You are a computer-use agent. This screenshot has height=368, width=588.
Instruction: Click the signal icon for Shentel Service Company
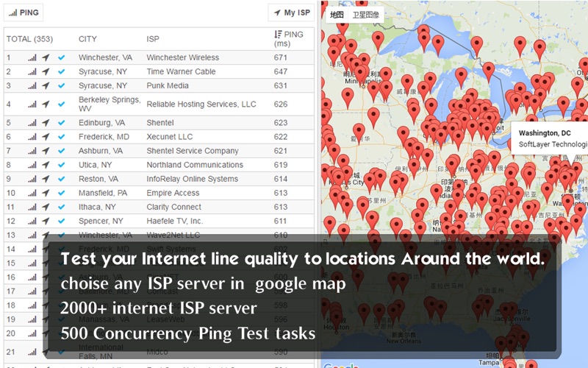(32, 151)
